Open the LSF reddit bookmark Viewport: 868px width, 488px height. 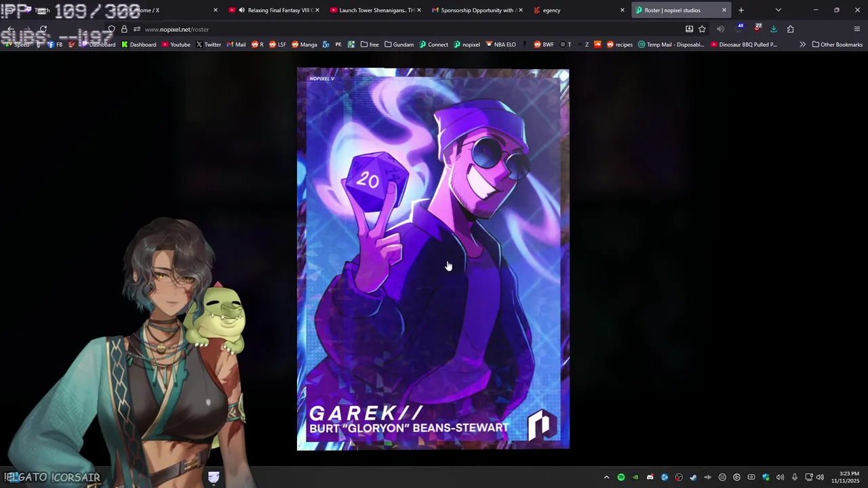click(277, 45)
